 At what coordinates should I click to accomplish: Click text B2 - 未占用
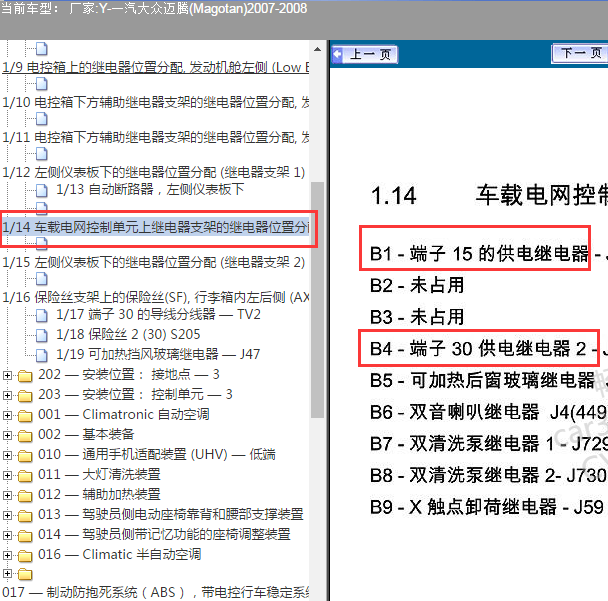coord(417,286)
